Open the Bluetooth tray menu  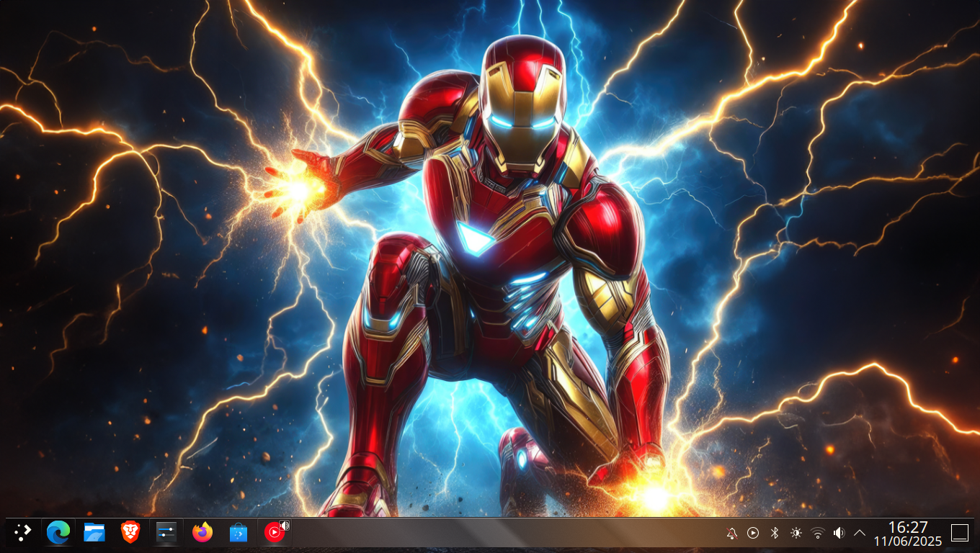pos(775,533)
